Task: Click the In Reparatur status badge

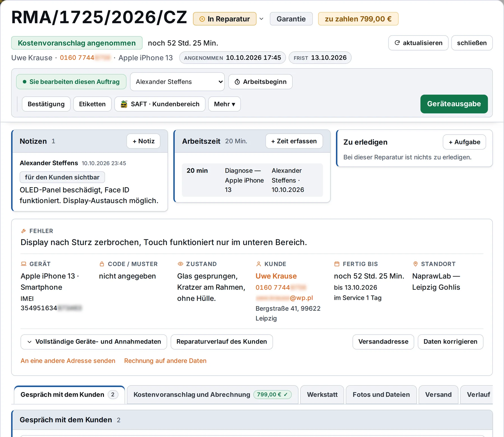Action: [225, 19]
